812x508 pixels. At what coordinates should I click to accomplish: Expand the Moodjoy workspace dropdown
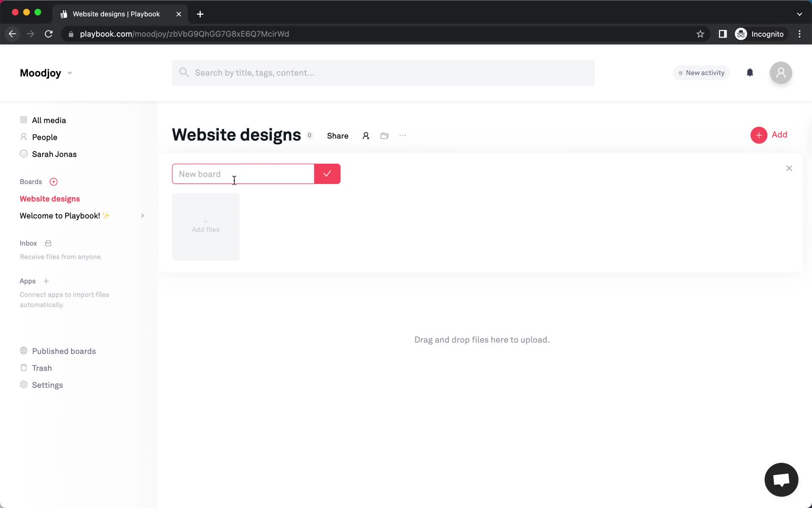point(69,72)
